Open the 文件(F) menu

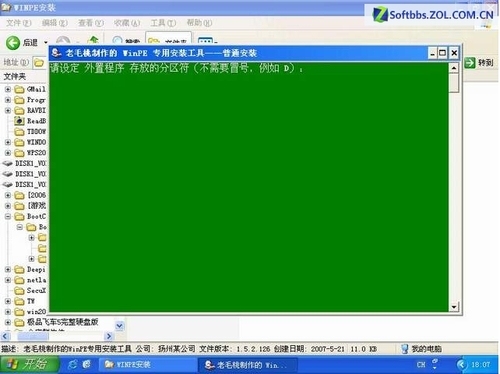(19, 23)
